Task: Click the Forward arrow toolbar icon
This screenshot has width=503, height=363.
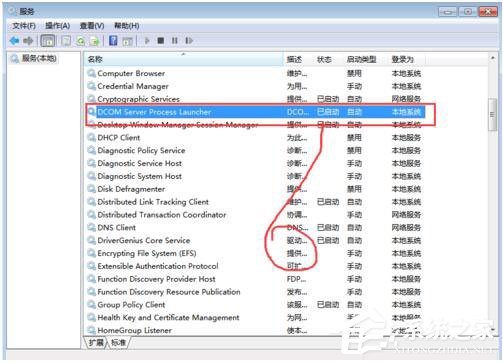Action: [x=28, y=41]
